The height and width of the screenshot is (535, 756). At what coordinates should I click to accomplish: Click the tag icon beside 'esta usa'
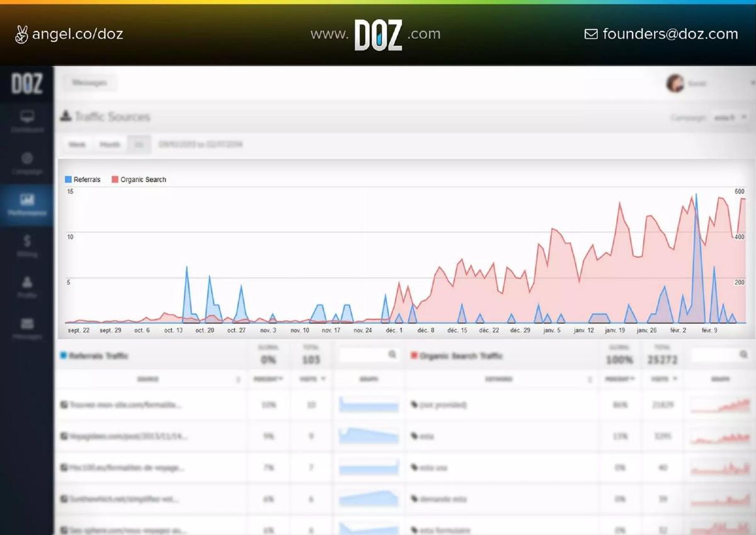pos(415,468)
